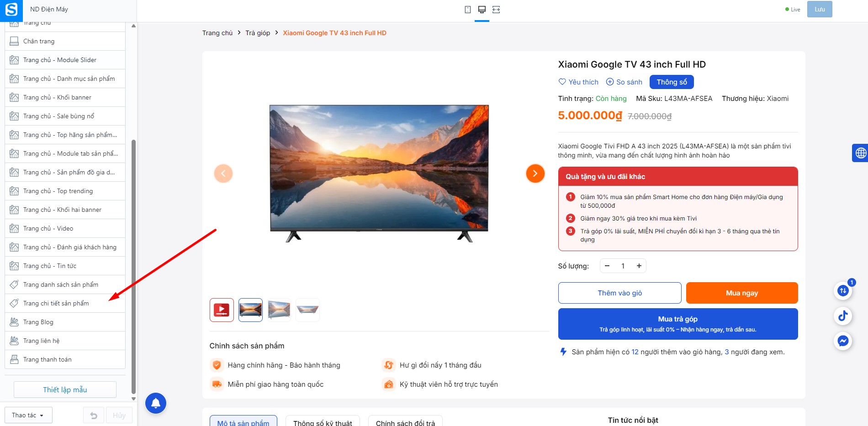Decrease quantity with the minus button
The image size is (868, 426).
click(x=607, y=266)
